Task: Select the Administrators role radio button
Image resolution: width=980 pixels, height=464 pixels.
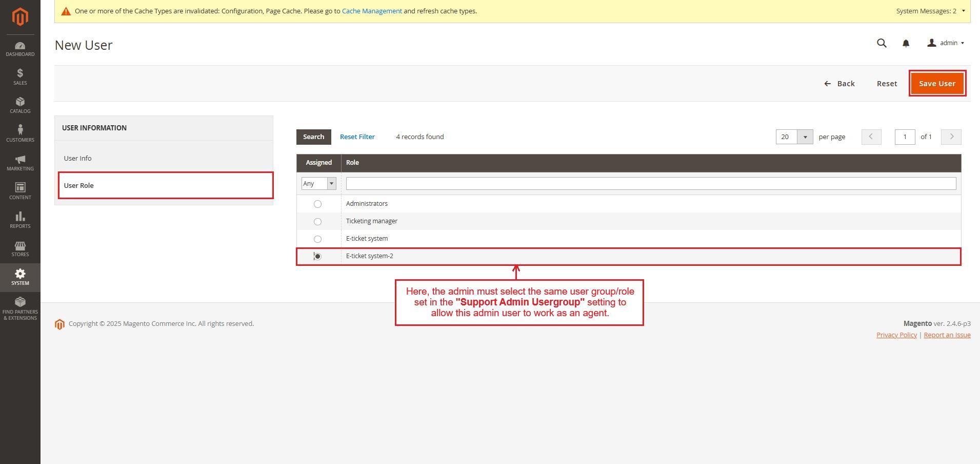Action: coord(317,204)
